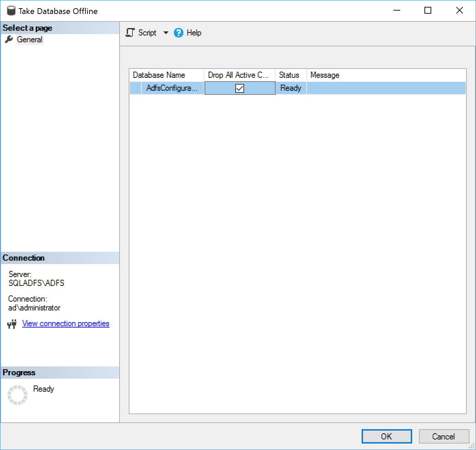The image size is (476, 450).
Task: Click the database icon in title bar
Action: click(x=11, y=11)
